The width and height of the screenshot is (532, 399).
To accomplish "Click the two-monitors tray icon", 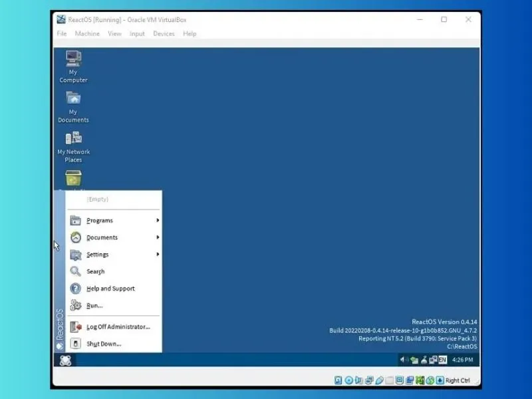I will click(433, 360).
